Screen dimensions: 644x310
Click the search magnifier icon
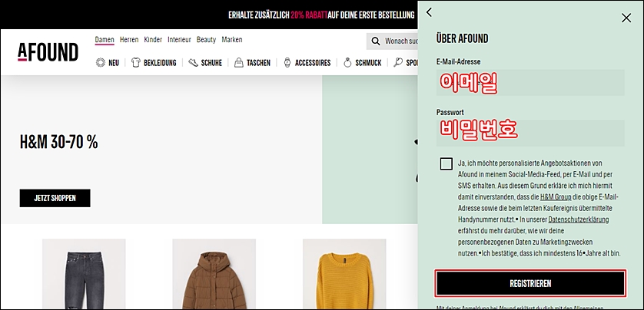point(375,41)
